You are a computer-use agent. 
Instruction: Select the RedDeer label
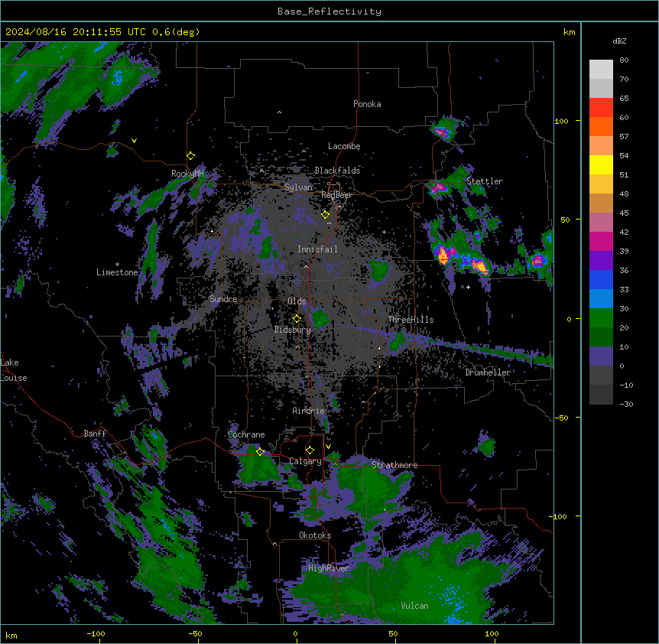click(336, 195)
